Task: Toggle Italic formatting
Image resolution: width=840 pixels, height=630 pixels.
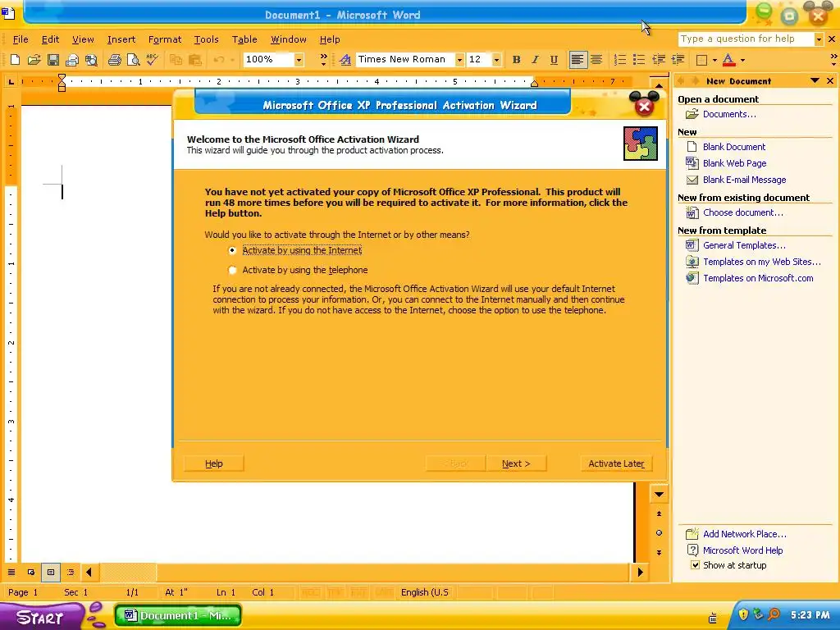Action: (535, 59)
